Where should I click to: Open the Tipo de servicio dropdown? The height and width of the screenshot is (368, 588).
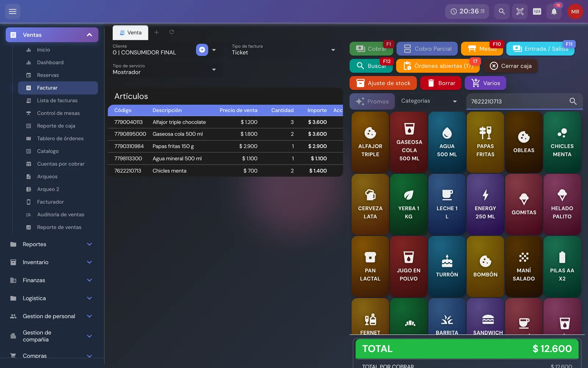pos(165,69)
